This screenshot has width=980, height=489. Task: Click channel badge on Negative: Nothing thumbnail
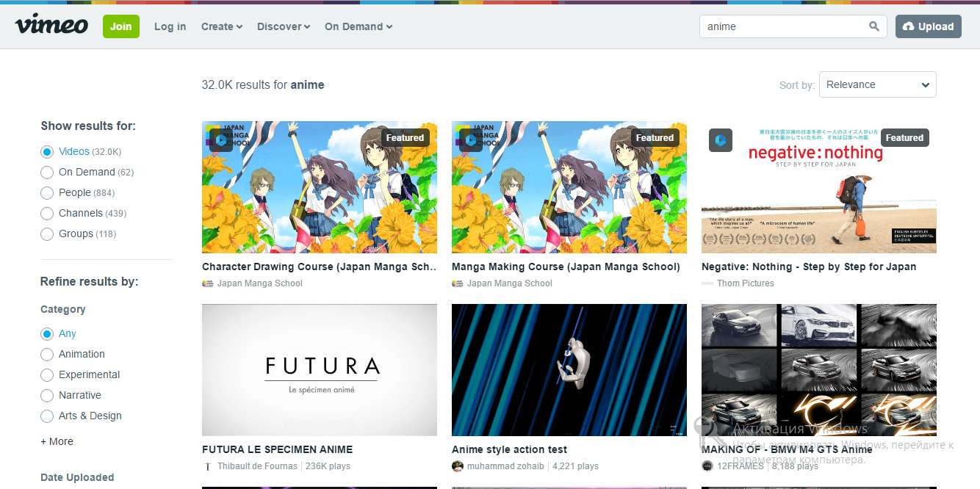tap(720, 140)
